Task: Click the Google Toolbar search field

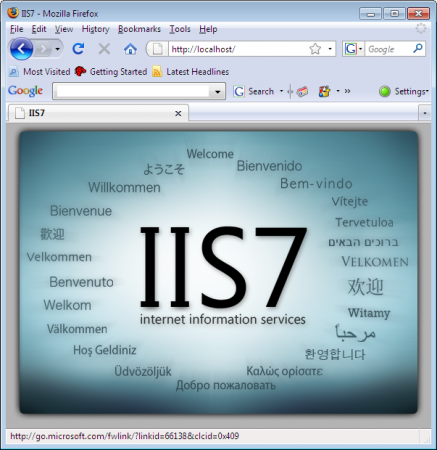Action: (x=133, y=91)
